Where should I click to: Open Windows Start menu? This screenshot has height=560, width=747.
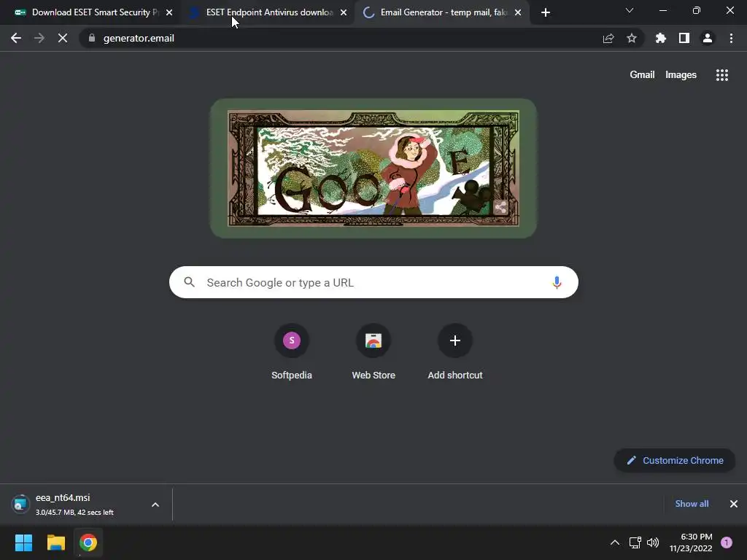[23, 542]
